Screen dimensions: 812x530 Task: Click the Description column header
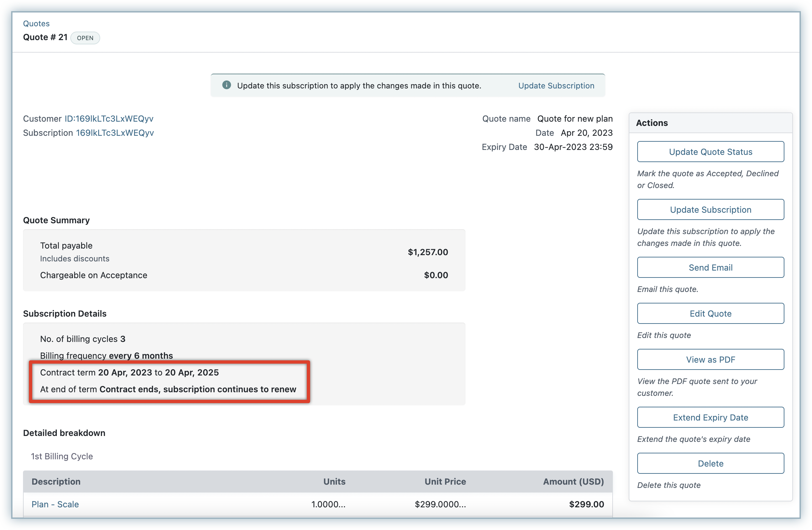56,482
